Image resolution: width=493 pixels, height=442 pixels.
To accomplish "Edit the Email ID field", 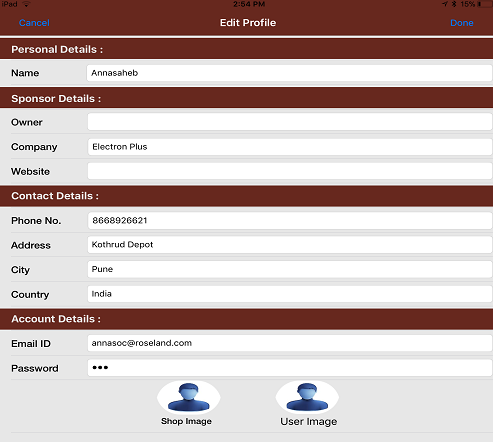I will pyautogui.click(x=290, y=343).
